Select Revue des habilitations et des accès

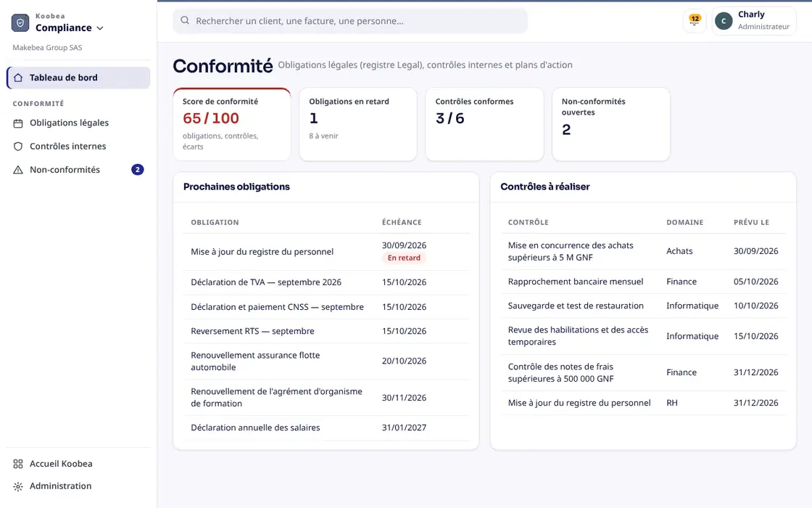tap(643, 336)
